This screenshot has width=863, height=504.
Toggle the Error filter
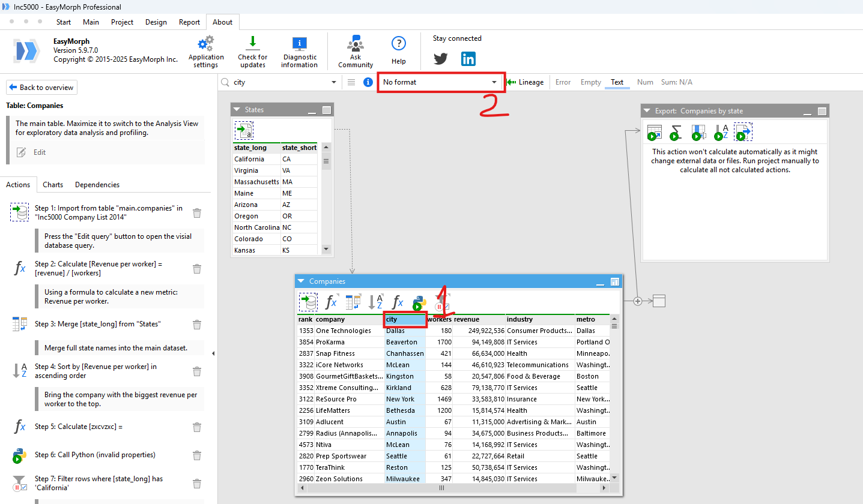[x=563, y=82]
